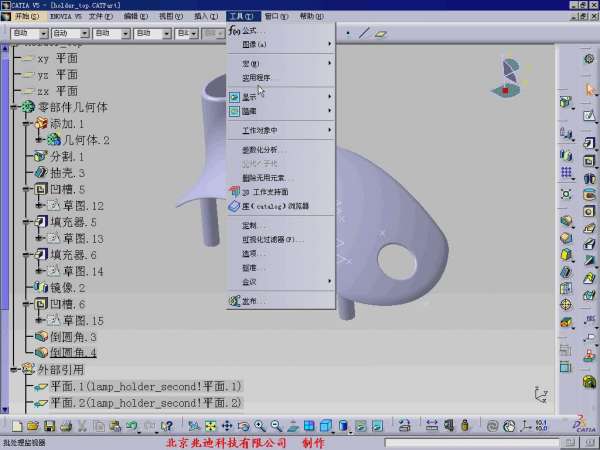
Task: Open the 窗口 menu
Action: pyautogui.click(x=277, y=16)
